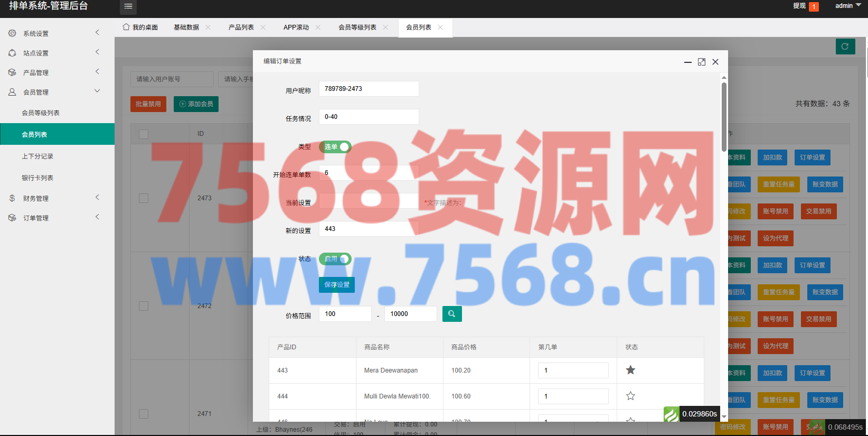
Task: Check the checkbox for member 2473
Action: pos(144,198)
